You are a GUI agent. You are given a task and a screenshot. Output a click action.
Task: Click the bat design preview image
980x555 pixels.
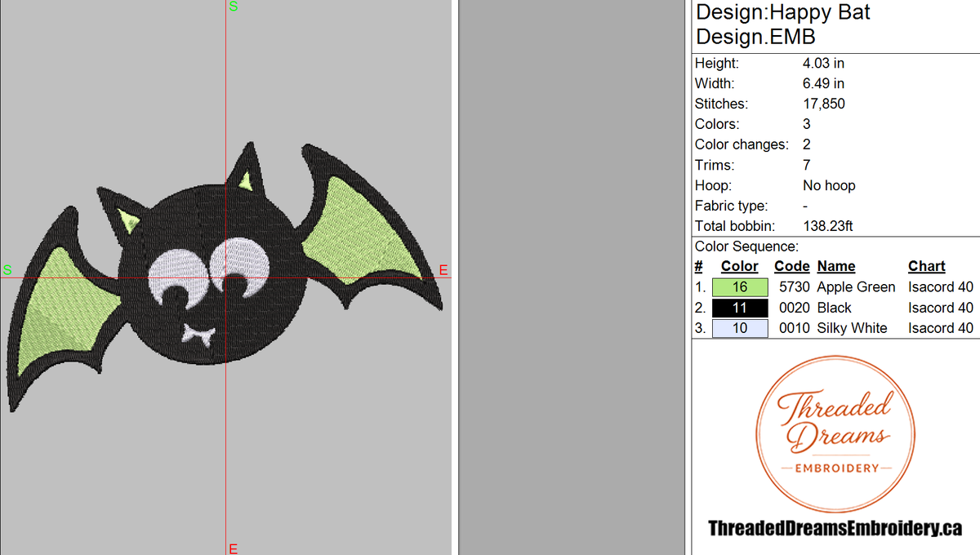(226, 277)
